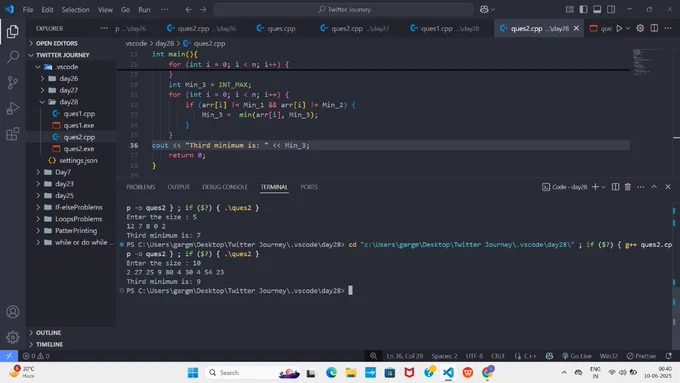Screen dimensions: 680x383
Task: Open notifications bell in status bar
Action: 669,356
